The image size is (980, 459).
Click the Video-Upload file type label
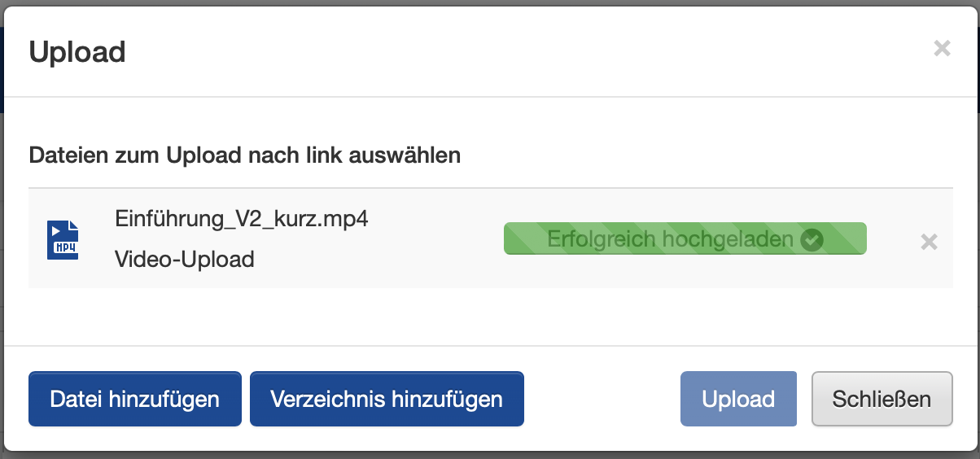pyautogui.click(x=185, y=260)
